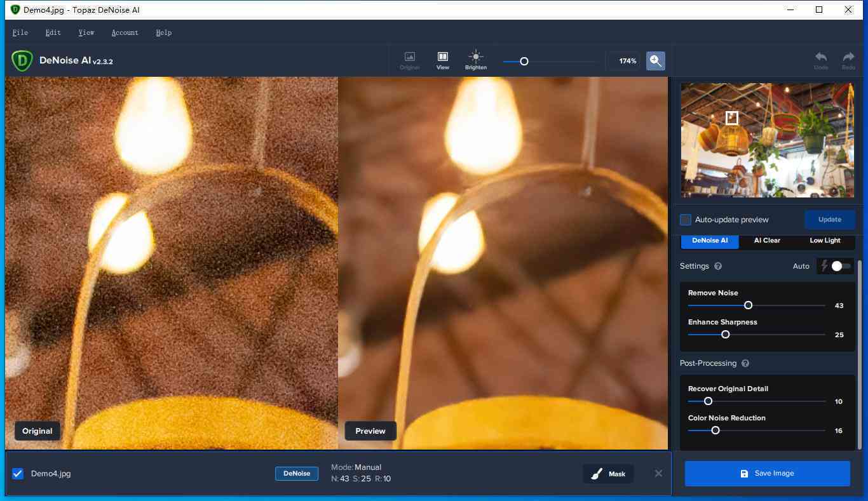
Task: Click the Preview label on right pane
Action: [x=370, y=431]
